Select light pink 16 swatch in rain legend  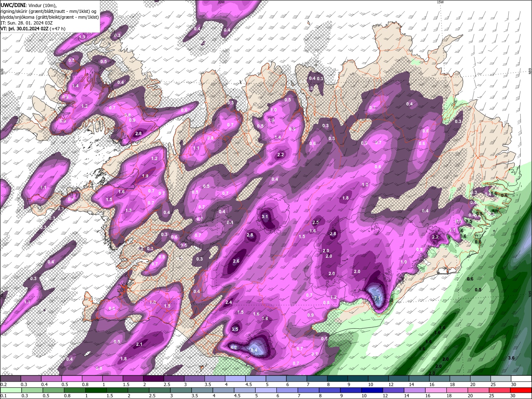pos(436,390)
